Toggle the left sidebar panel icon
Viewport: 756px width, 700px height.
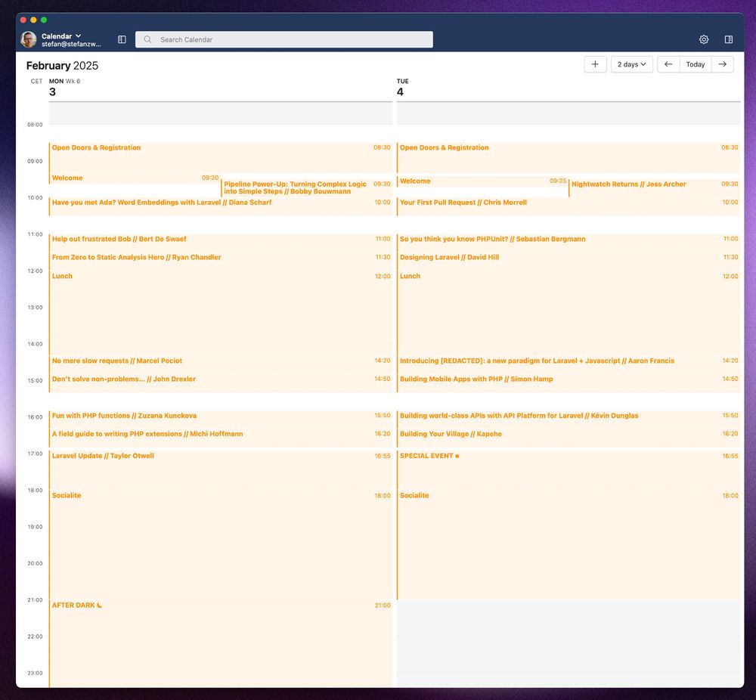tap(122, 39)
